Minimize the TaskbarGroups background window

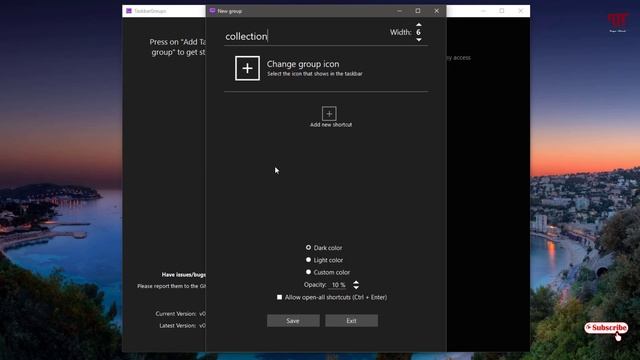tap(483, 11)
